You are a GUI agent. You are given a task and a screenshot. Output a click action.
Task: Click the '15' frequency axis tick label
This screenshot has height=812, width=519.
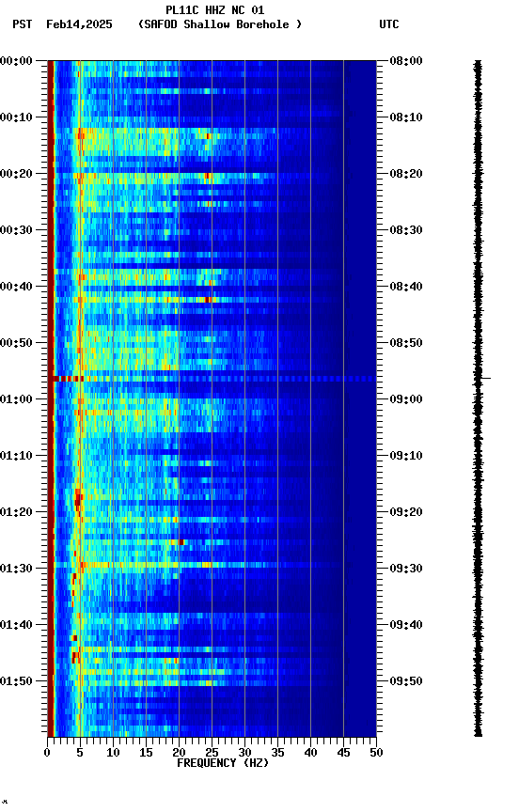tap(146, 753)
